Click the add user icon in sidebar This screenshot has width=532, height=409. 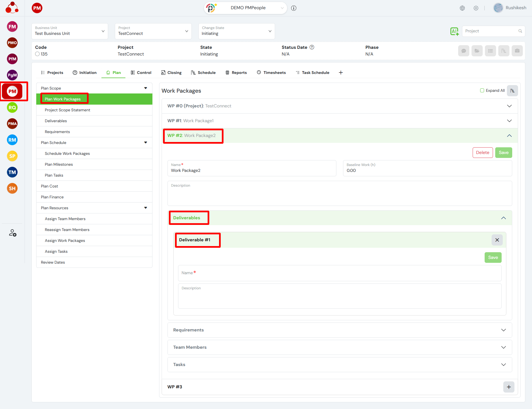(x=13, y=233)
